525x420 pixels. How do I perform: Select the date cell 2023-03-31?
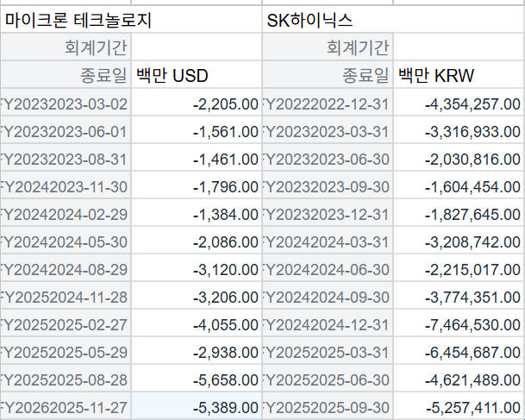point(328,130)
